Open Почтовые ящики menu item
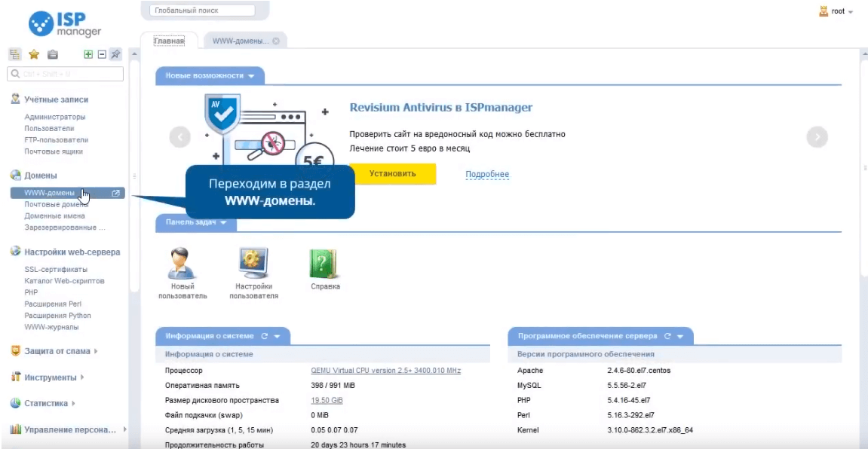The width and height of the screenshot is (868, 449). tap(54, 151)
